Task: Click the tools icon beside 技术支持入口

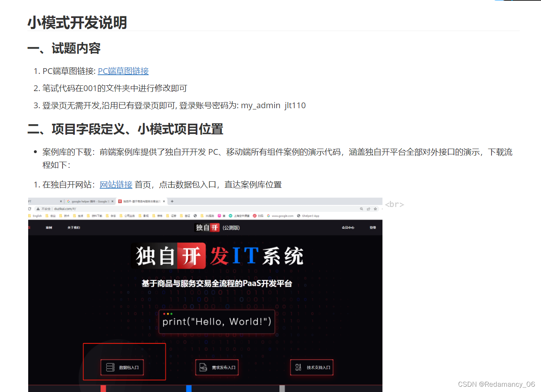Action: (x=298, y=367)
